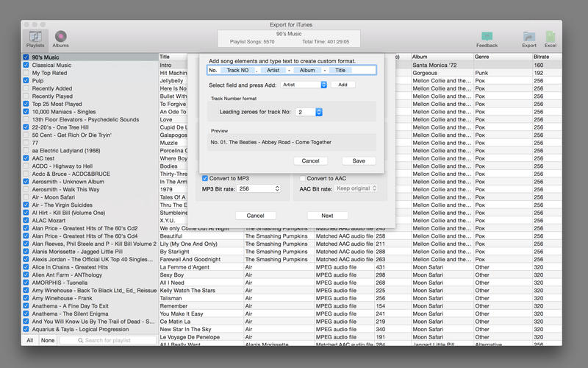Sort by the Genre column header
This screenshot has width=588, height=368.
(503, 57)
